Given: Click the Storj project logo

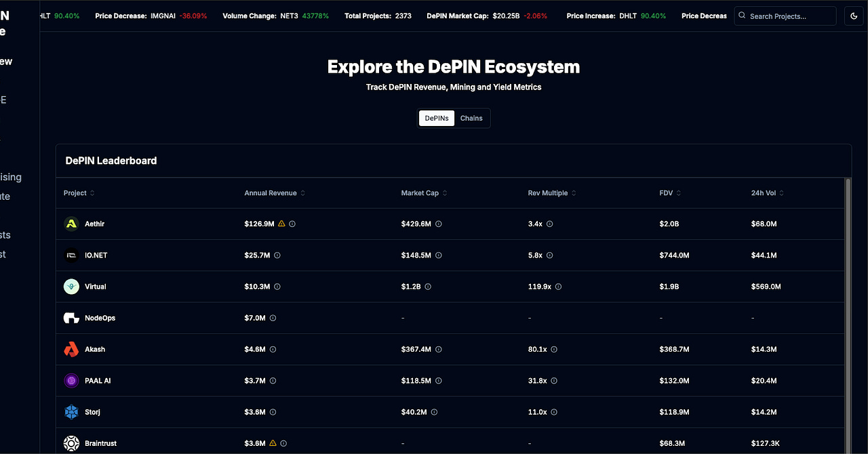Looking at the screenshot, I should tap(71, 412).
